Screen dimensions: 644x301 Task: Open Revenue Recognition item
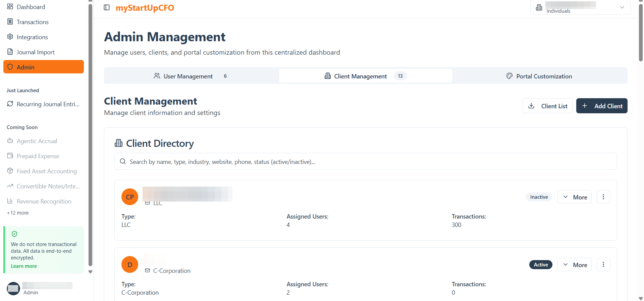click(44, 201)
